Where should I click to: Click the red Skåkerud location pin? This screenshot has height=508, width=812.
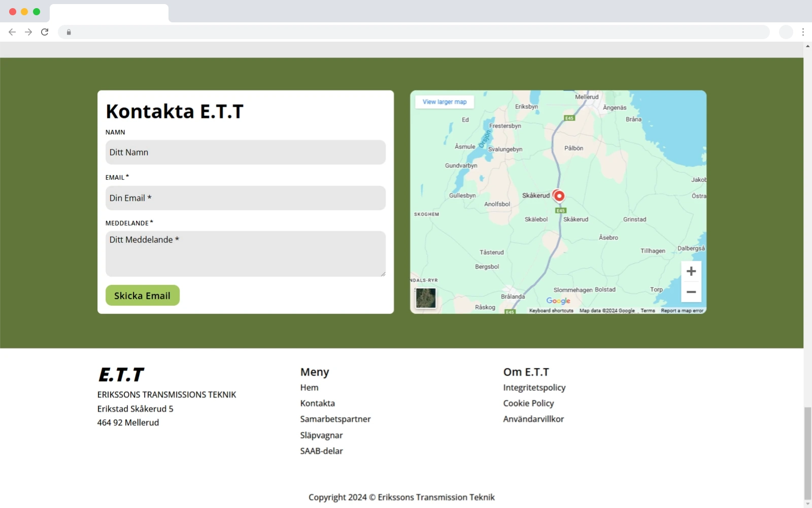(559, 196)
